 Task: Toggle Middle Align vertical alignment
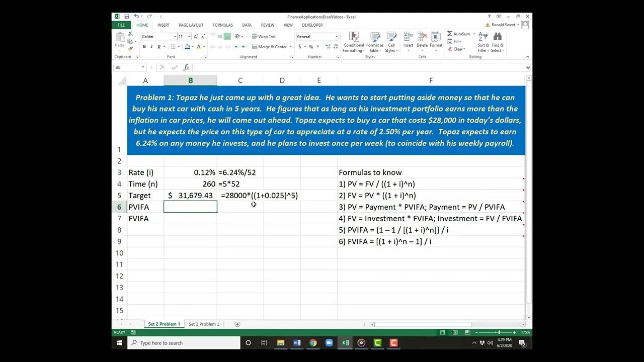pos(220,36)
